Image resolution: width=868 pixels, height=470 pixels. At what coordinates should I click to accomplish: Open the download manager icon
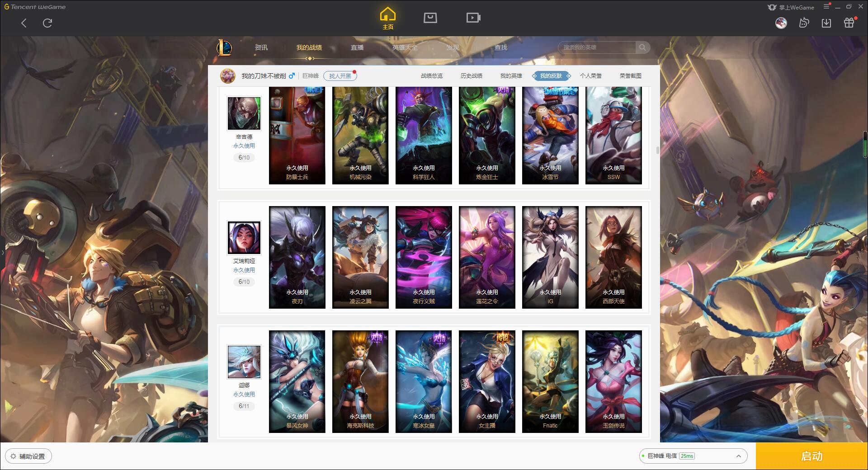point(826,23)
